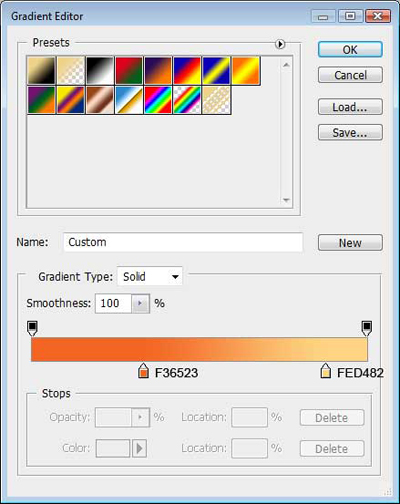Screen dimensions: 400x504
Task: Pick the blue-red-yellow gradient preset
Action: 187,70
